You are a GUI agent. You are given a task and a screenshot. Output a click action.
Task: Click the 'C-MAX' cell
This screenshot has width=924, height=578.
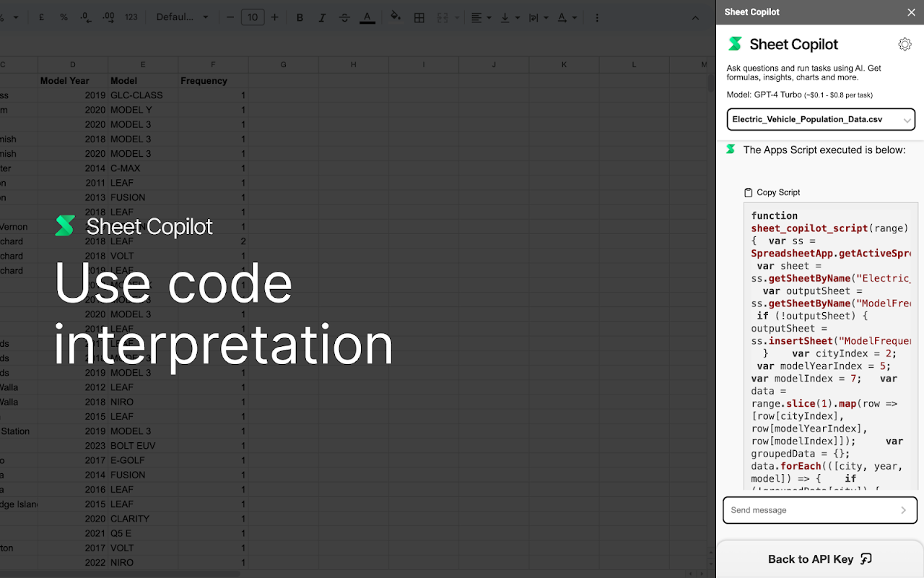(x=143, y=168)
